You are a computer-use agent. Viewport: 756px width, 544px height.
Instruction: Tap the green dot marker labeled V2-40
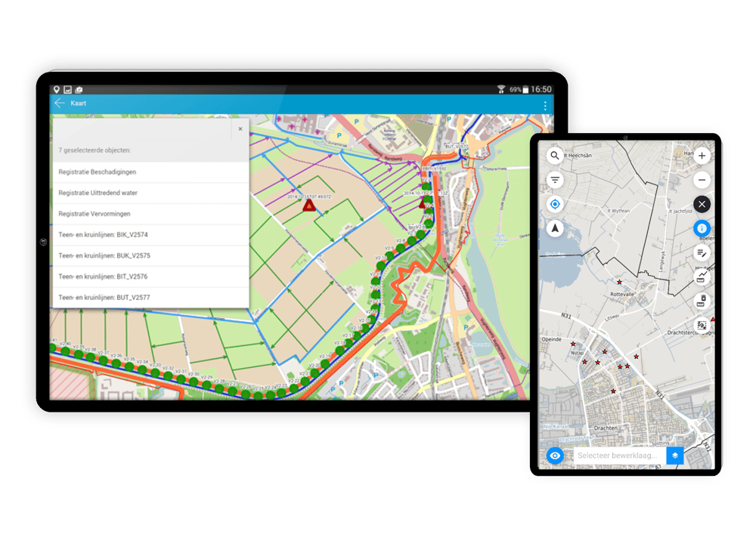(66, 351)
